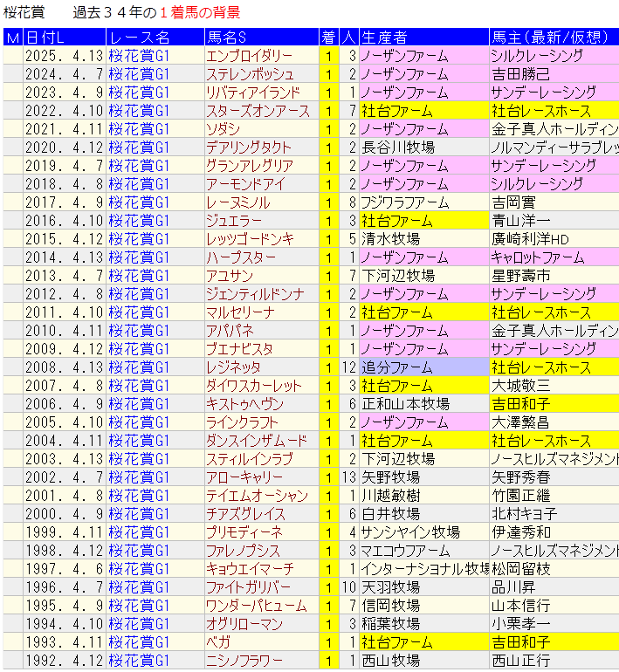Screen dimensions: 619x672
Task: Click the 生産者 column header
Action: (x=384, y=38)
